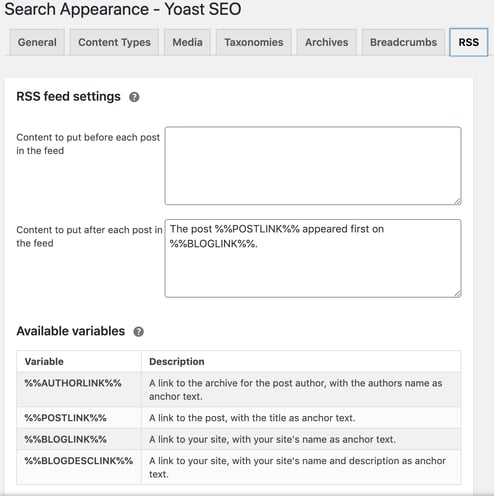Switch to the Breadcrumbs tab

pos(403,42)
